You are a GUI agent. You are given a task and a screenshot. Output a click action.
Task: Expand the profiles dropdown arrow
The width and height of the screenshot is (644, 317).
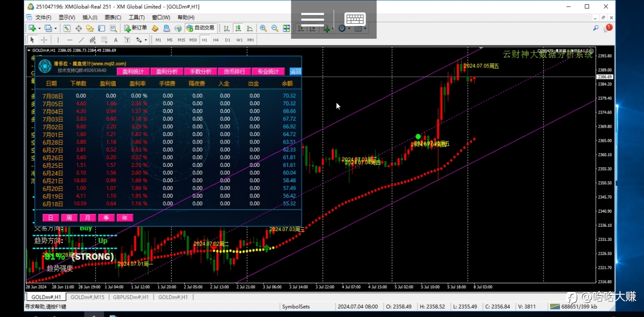(x=55, y=28)
